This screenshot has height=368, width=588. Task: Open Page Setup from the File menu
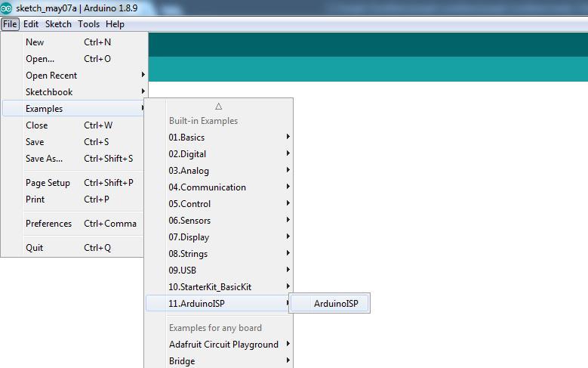pos(73,183)
